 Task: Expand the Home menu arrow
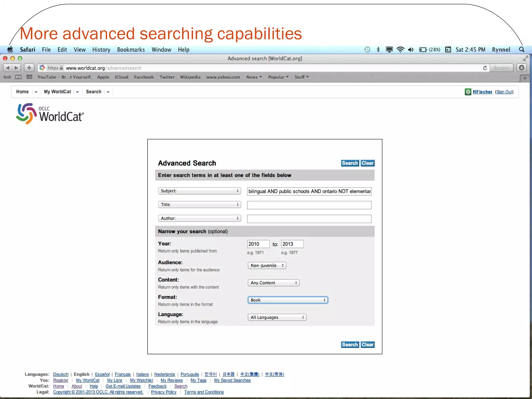[x=36, y=92]
